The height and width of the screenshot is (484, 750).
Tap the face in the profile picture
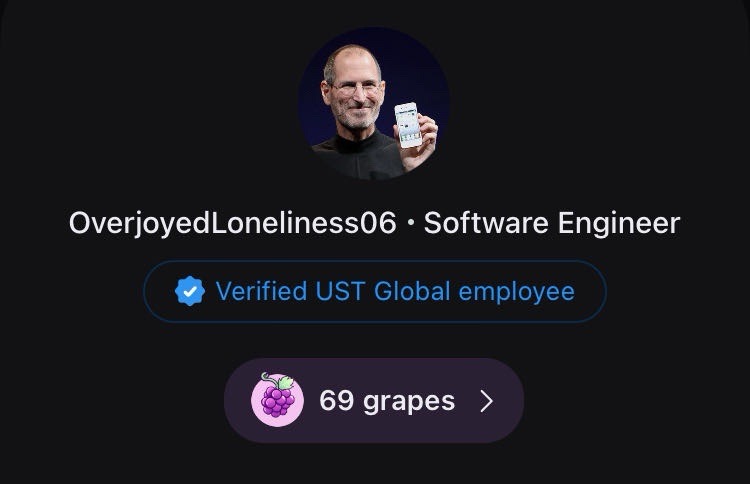(353, 91)
